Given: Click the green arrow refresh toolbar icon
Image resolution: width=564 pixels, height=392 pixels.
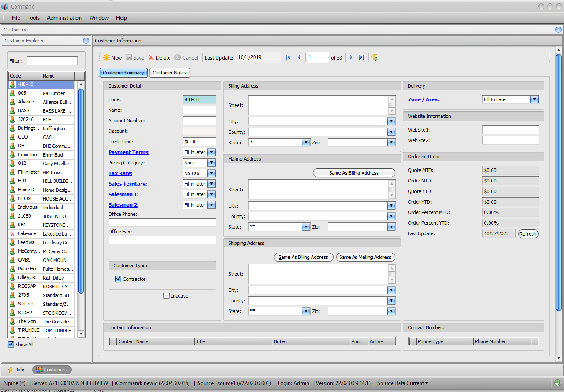Looking at the screenshot, I should (374, 58).
